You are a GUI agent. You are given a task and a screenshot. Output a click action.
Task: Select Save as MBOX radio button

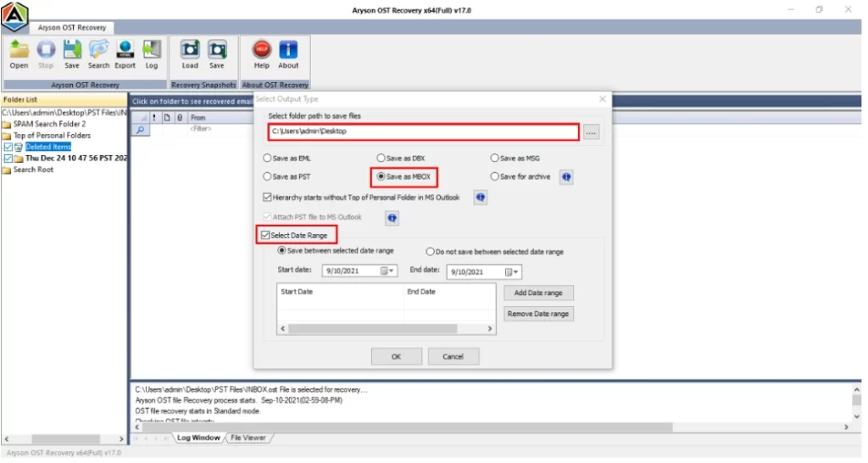[x=381, y=176]
